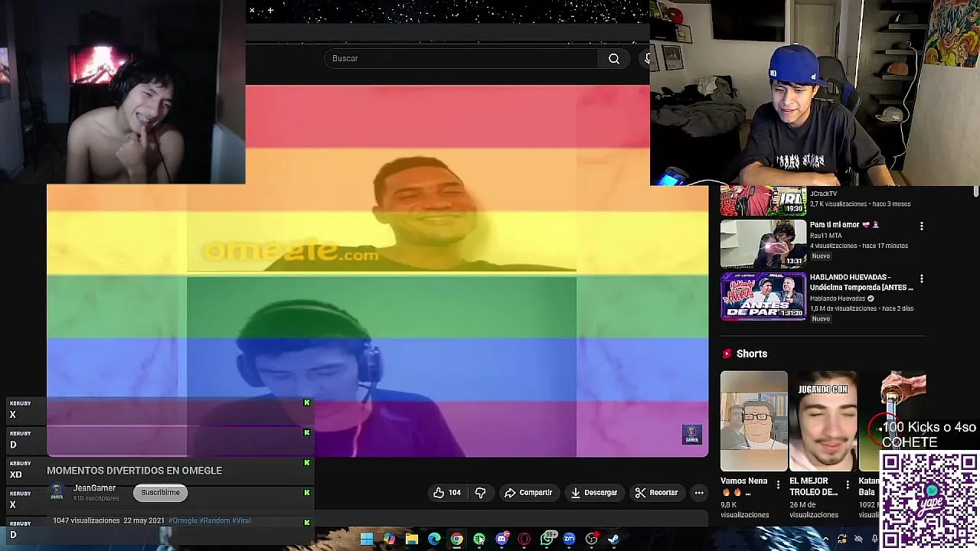Open the Hablando Huevadas video thumbnail
980x551 pixels.
(x=763, y=296)
